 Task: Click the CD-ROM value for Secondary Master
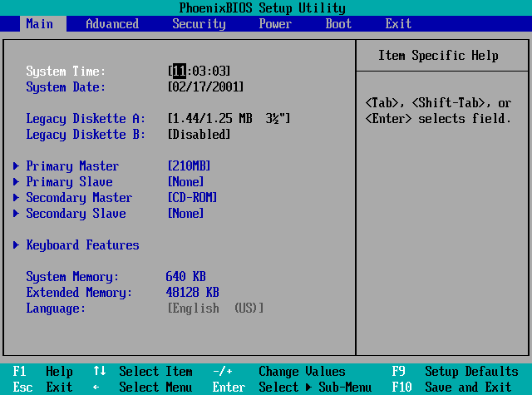(x=192, y=198)
